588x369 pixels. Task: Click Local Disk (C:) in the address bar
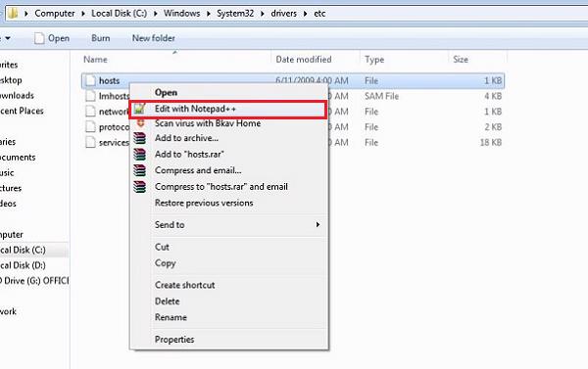120,13
